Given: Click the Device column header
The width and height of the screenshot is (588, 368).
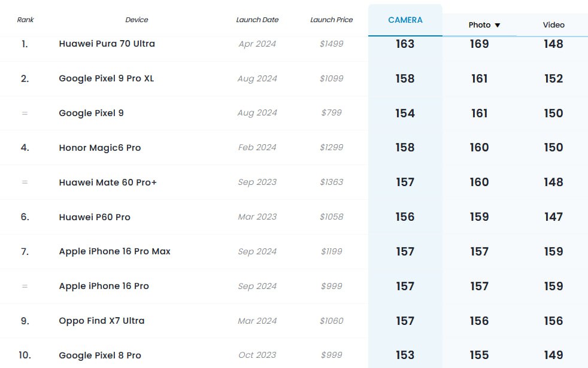Looking at the screenshot, I should [x=137, y=20].
